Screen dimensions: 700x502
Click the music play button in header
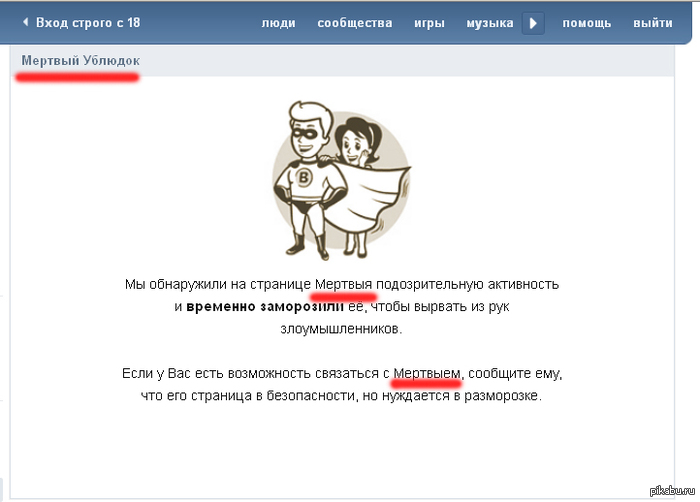(533, 23)
